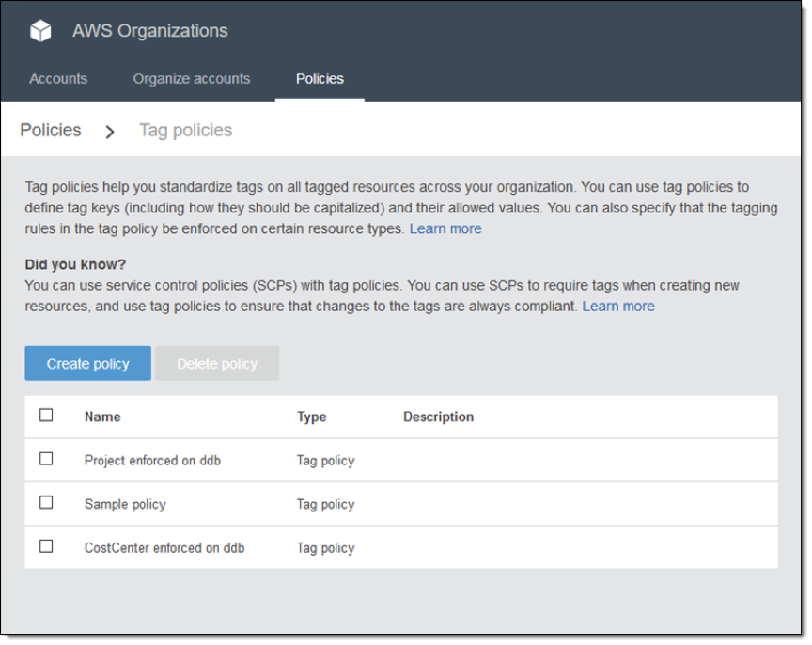This screenshot has height=645, width=812.
Task: Open the Accounts tab
Action: (x=58, y=79)
